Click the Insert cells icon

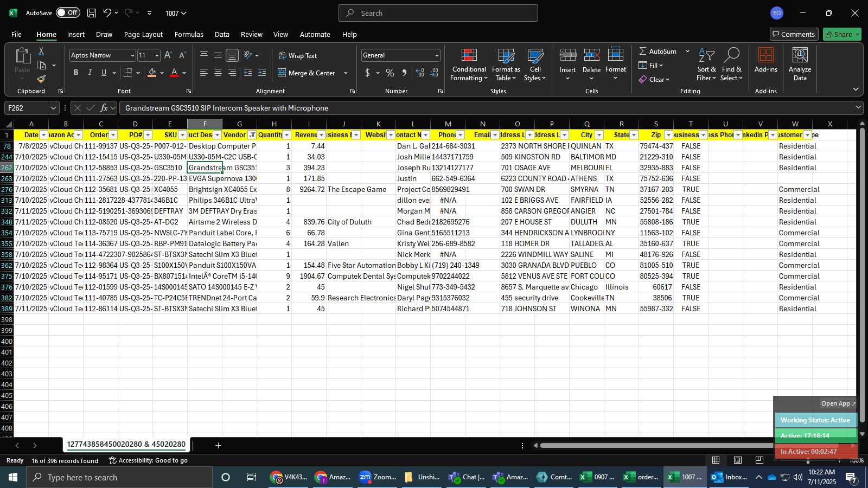(567, 55)
